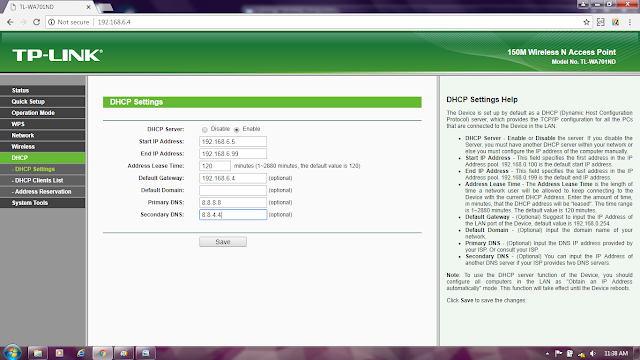Image resolution: width=640 pixels, height=360 pixels.
Task: Click the End IP Address field
Action: coord(233,154)
